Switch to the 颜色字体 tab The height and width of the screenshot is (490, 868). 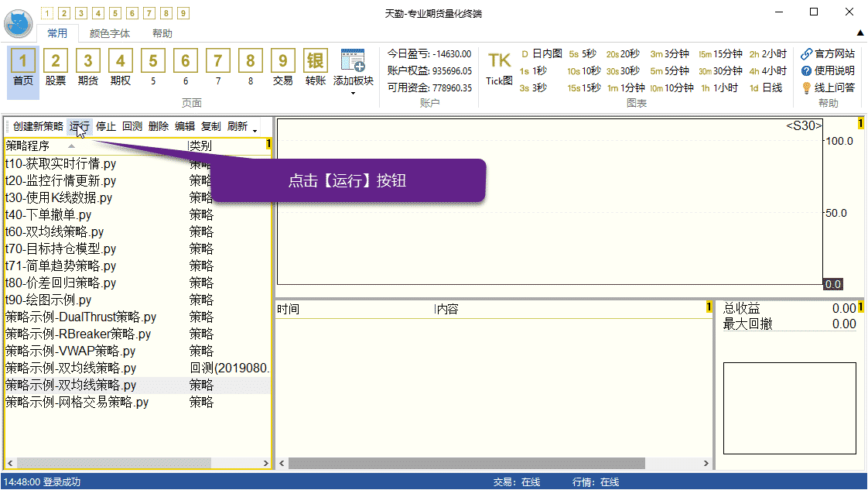(x=110, y=33)
